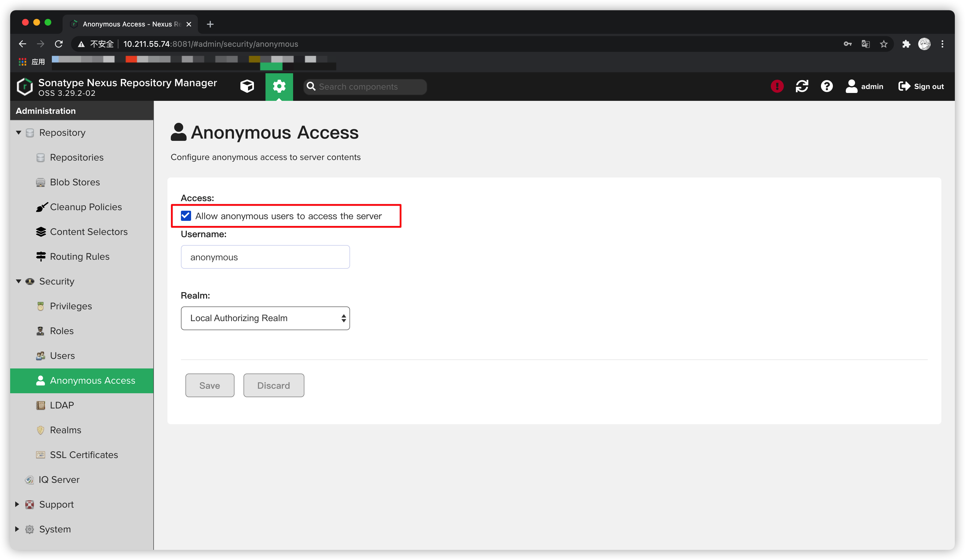This screenshot has height=560, width=965.
Task: Click the red system status alert icon
Action: (777, 86)
